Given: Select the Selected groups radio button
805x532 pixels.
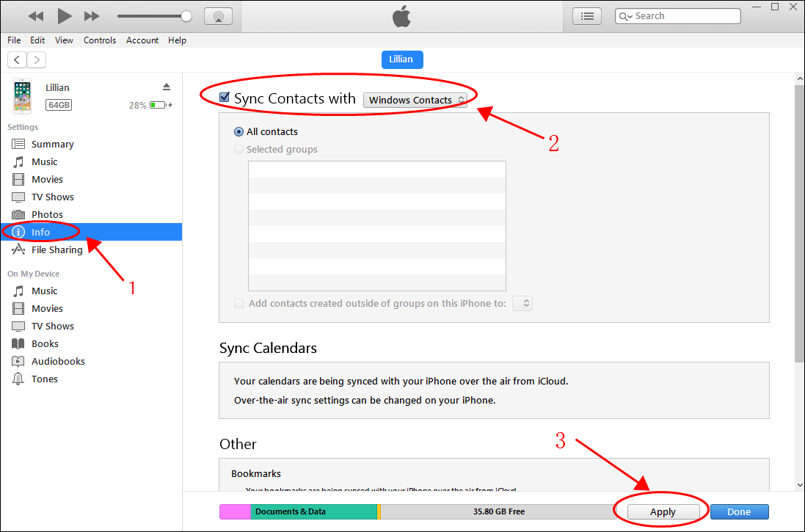Looking at the screenshot, I should pyautogui.click(x=238, y=150).
